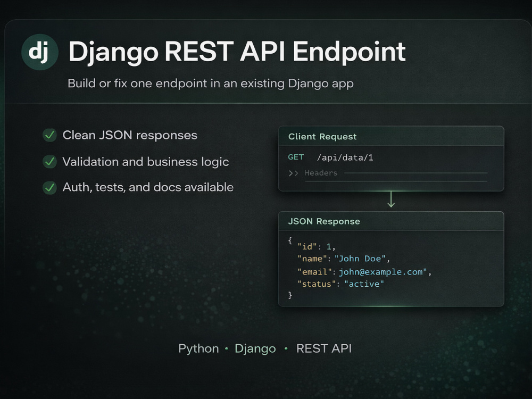
Task: Click the Validation and business logic text
Action: click(146, 162)
